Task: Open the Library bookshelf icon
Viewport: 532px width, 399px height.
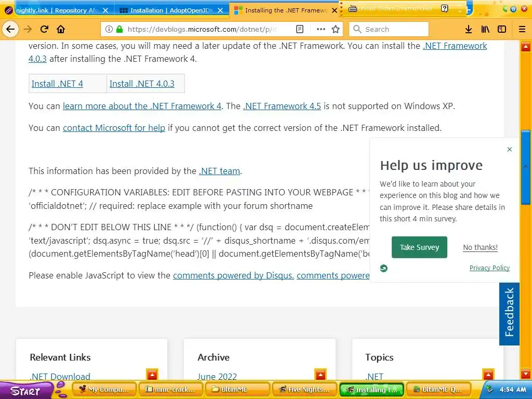Action: (485, 29)
